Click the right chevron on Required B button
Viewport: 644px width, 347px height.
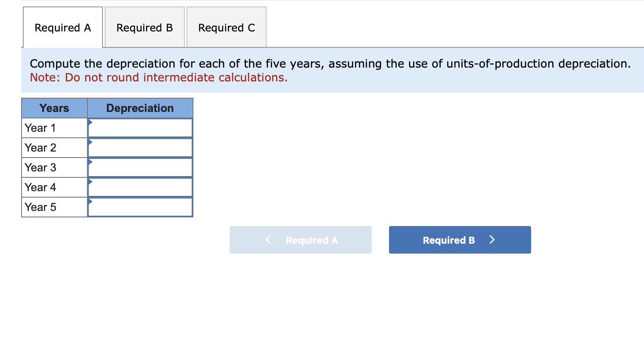[492, 240]
